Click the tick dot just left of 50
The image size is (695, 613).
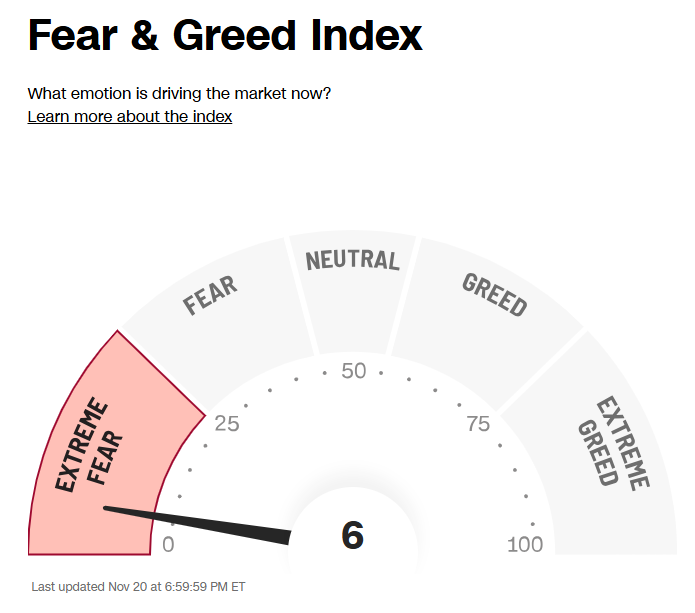pyautogui.click(x=325, y=372)
